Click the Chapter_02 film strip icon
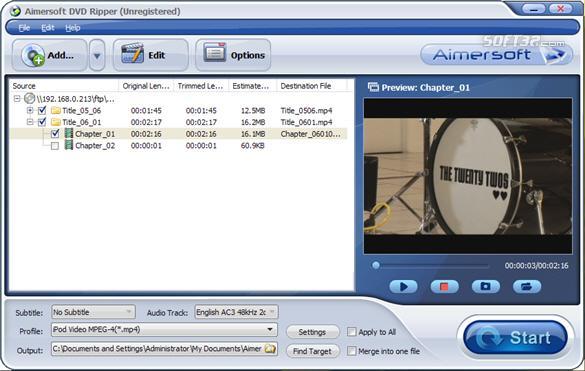The width and height of the screenshot is (585, 371). (x=68, y=145)
